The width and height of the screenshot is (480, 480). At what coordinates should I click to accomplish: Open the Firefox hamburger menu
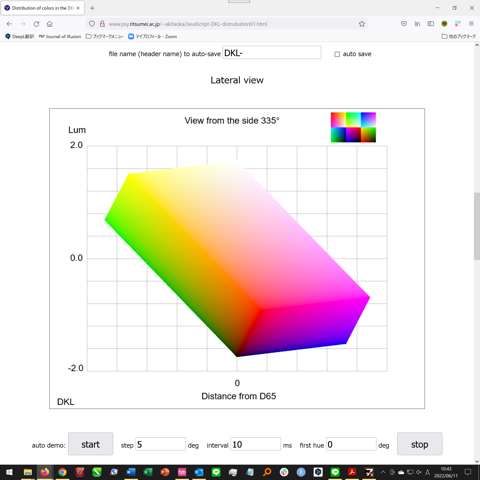coord(471,24)
